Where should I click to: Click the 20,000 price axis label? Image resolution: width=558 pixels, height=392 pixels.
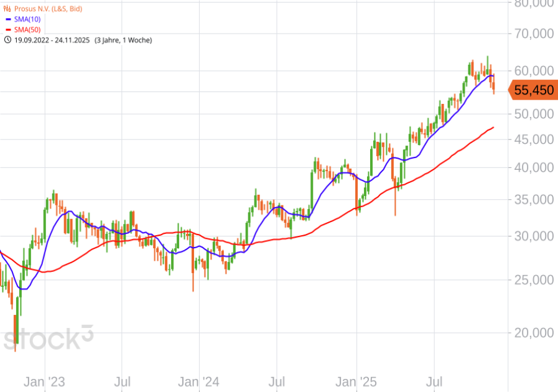click(x=534, y=333)
